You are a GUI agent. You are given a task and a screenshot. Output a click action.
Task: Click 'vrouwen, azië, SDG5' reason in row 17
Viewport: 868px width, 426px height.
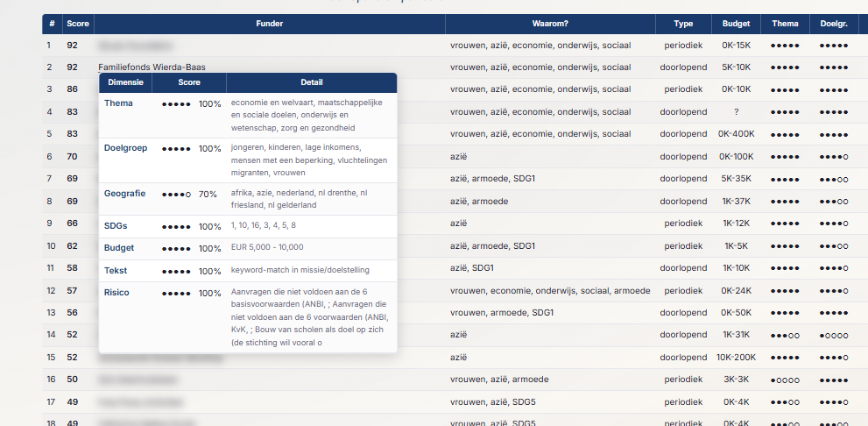click(x=492, y=401)
